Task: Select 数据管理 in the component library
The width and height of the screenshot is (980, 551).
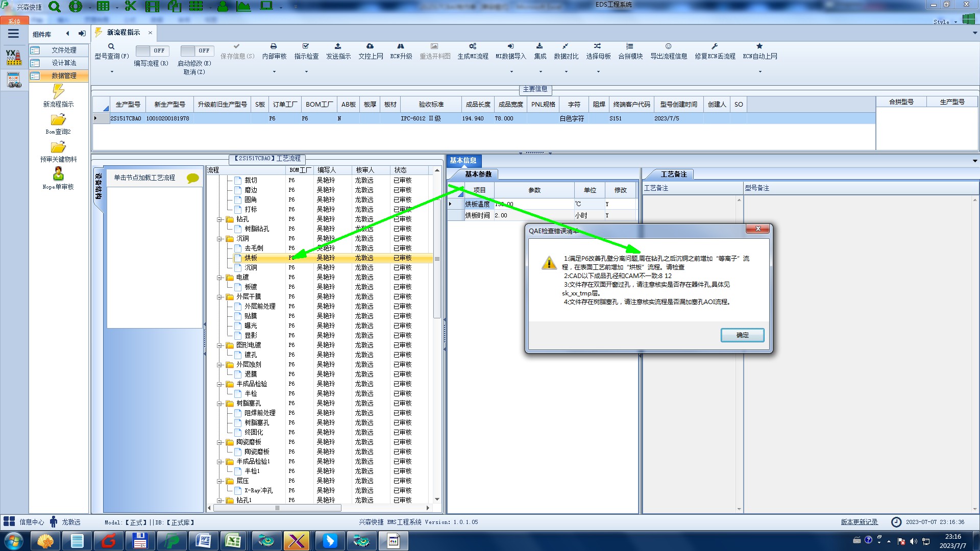Action: (64, 76)
